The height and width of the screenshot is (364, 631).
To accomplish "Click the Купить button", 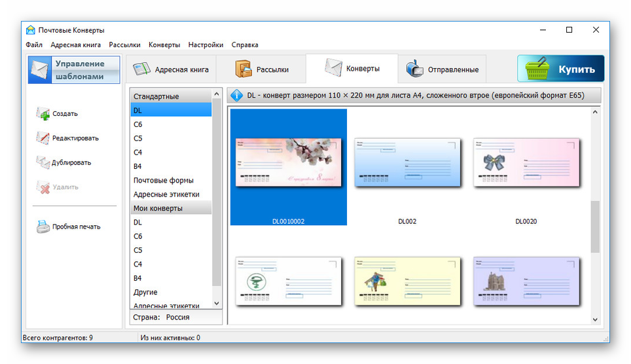I will pos(560,69).
